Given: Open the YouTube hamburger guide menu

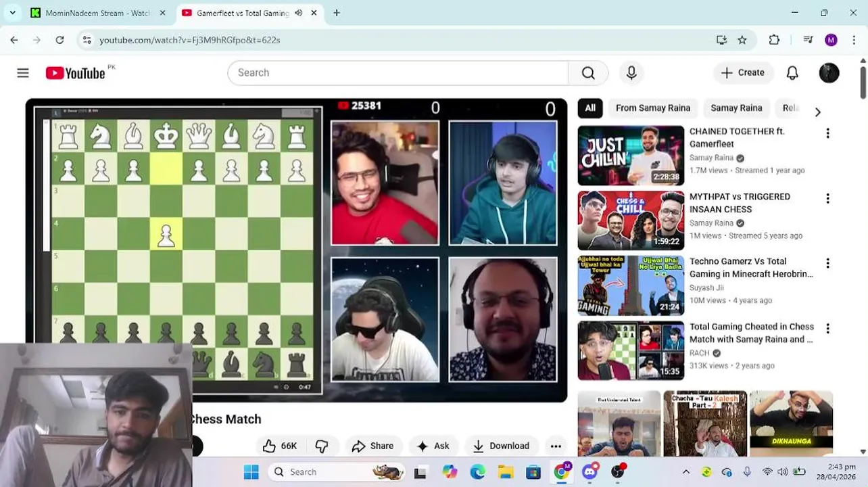Looking at the screenshot, I should pyautogui.click(x=23, y=73).
